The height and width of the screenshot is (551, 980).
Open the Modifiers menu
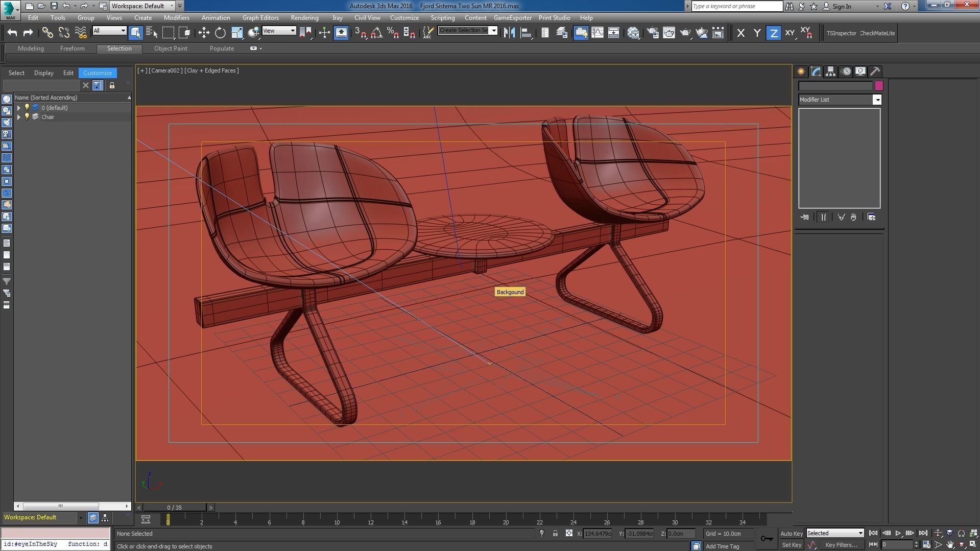[x=176, y=18]
